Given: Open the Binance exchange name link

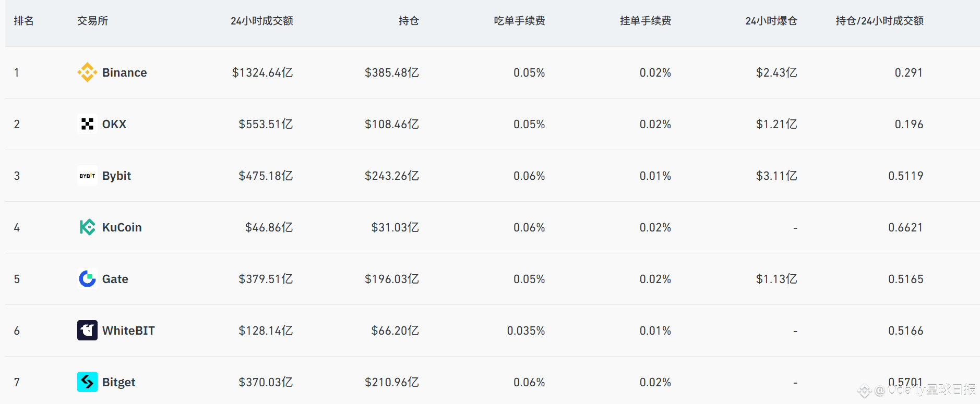Looking at the screenshot, I should [x=124, y=72].
